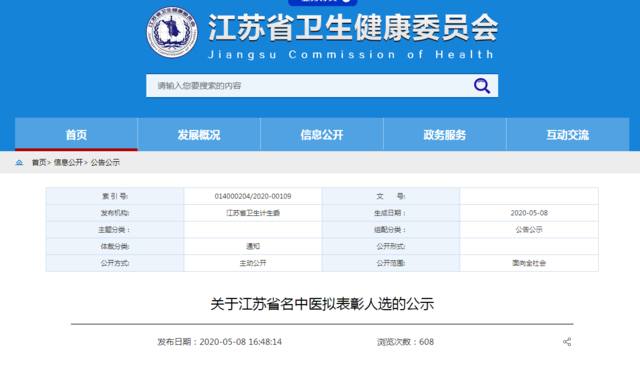Select the 通知 genre cell
This screenshot has width=640, height=371.
point(253,247)
